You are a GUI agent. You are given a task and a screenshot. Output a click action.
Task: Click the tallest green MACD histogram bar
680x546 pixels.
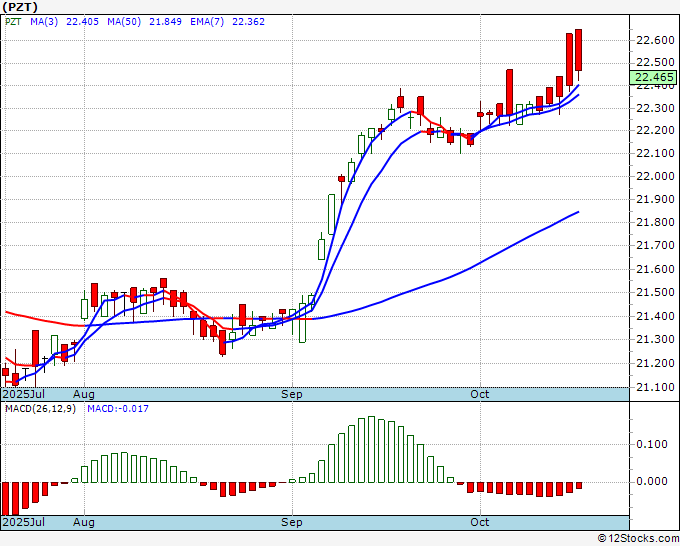pos(371,449)
